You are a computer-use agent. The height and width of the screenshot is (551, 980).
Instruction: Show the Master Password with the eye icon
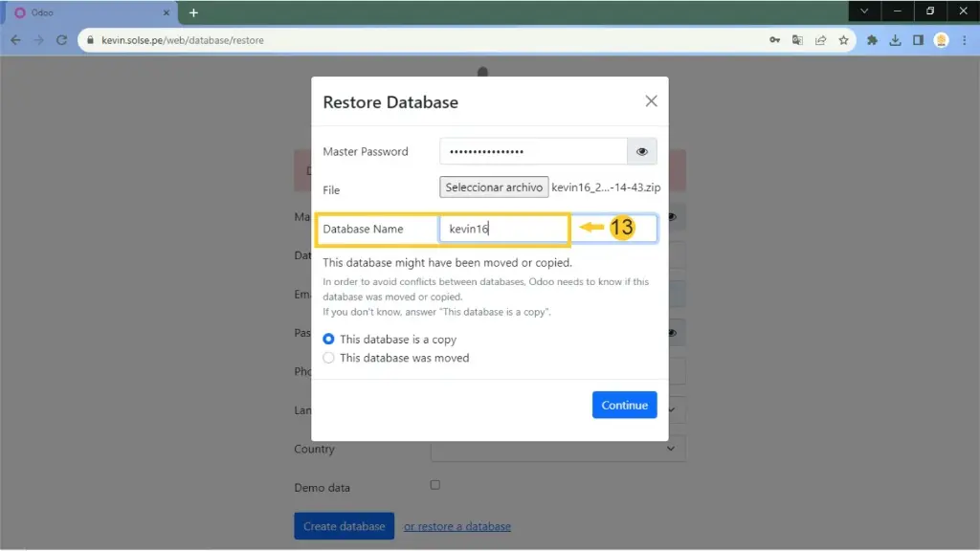click(x=642, y=151)
